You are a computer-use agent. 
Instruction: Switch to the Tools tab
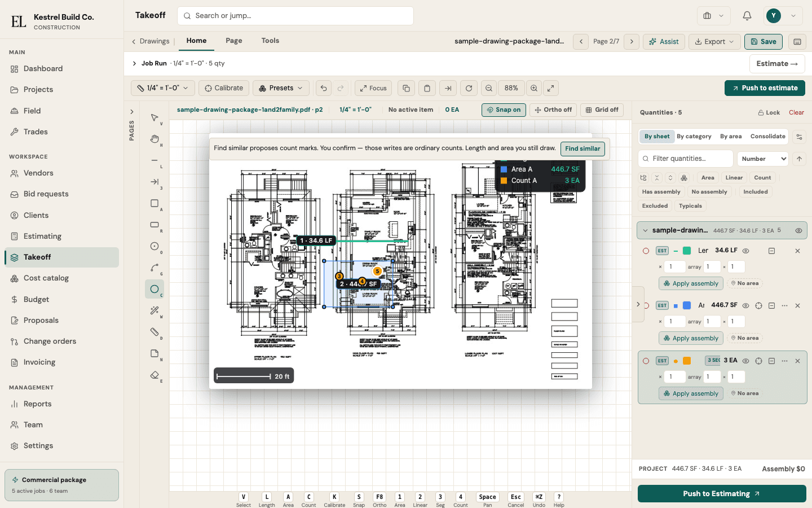click(x=270, y=41)
